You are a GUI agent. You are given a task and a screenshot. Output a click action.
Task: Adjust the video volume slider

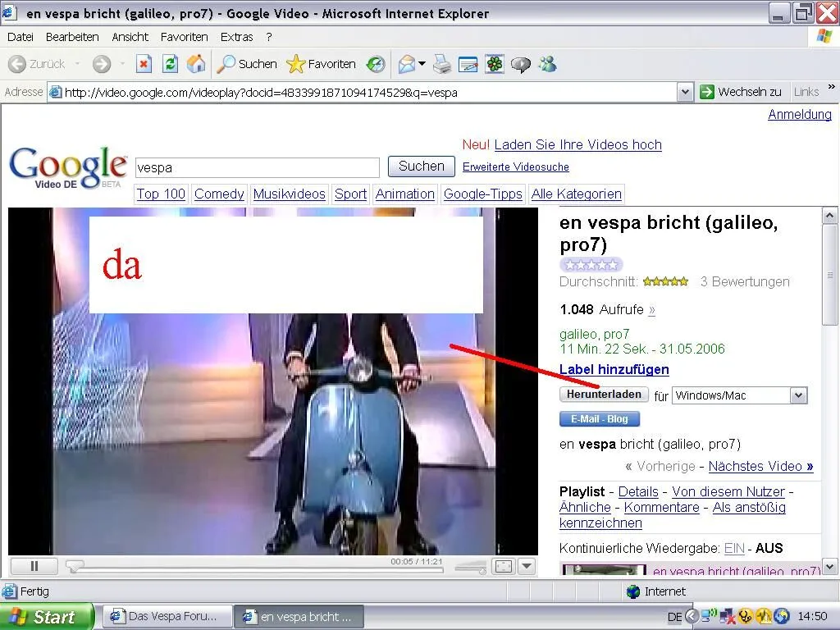pyautogui.click(x=470, y=568)
